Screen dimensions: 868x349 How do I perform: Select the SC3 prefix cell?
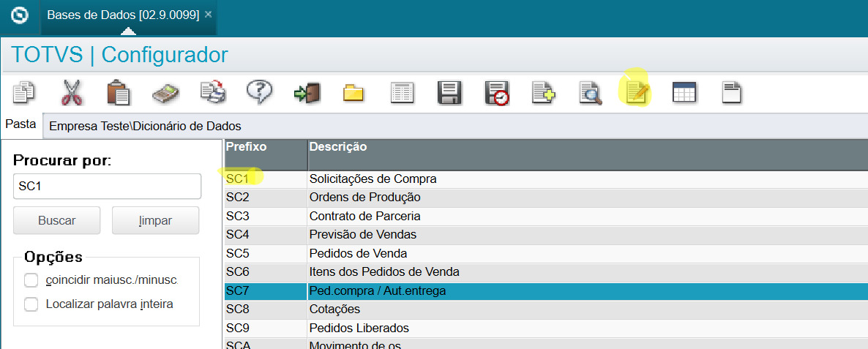pyautogui.click(x=266, y=217)
